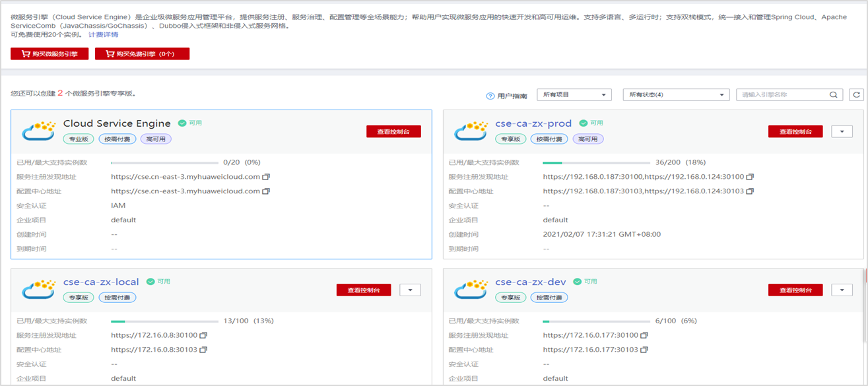
Task: Copy cse-ca-zx-local config center address
Action: click(x=203, y=350)
